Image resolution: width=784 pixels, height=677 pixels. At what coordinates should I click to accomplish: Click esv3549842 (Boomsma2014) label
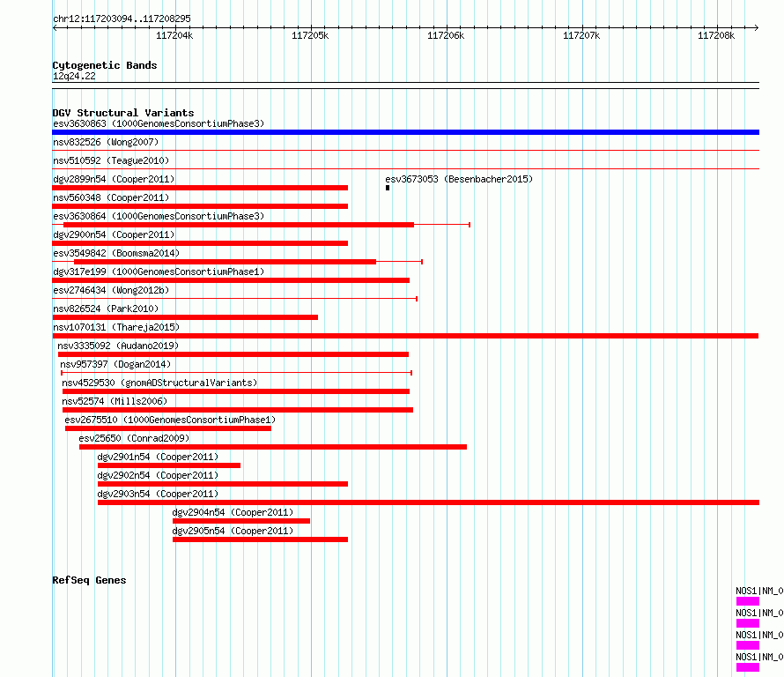point(116,253)
